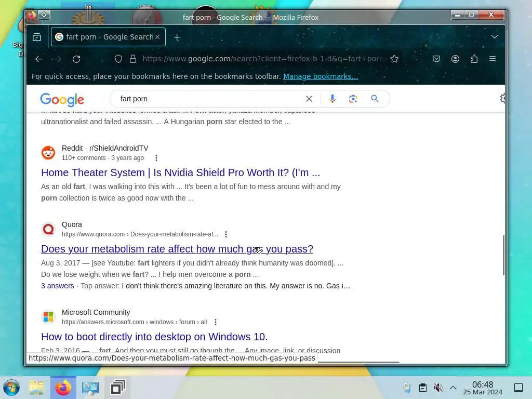Switch to Firefox on the taskbar
Image resolution: width=532 pixels, height=399 pixels.
[63, 388]
